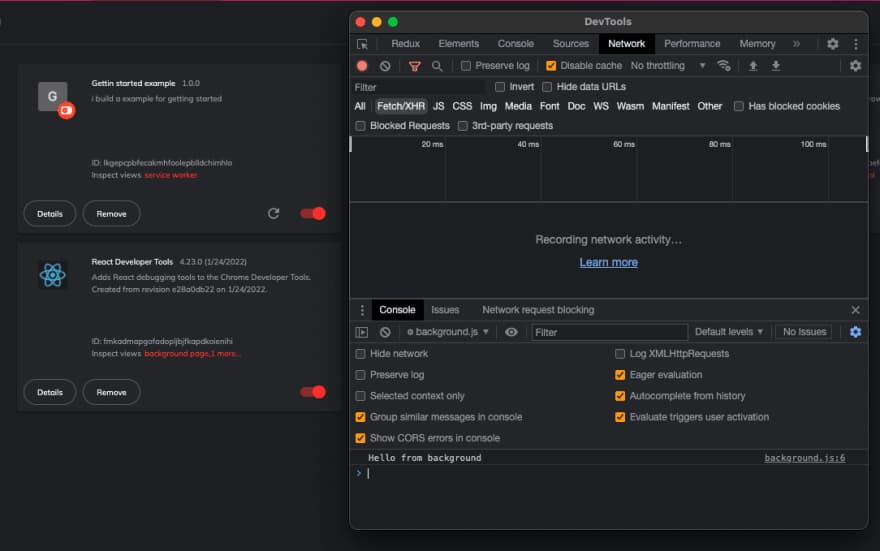This screenshot has height=551, width=880.
Task: Open Learn more link
Action: [x=608, y=263]
